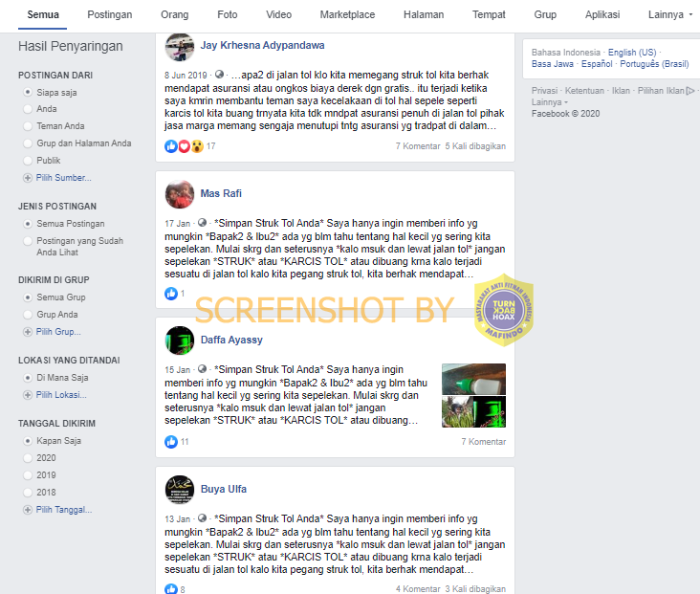Image resolution: width=700 pixels, height=594 pixels.
Task: Switch language to English (US)
Action: coord(632,53)
